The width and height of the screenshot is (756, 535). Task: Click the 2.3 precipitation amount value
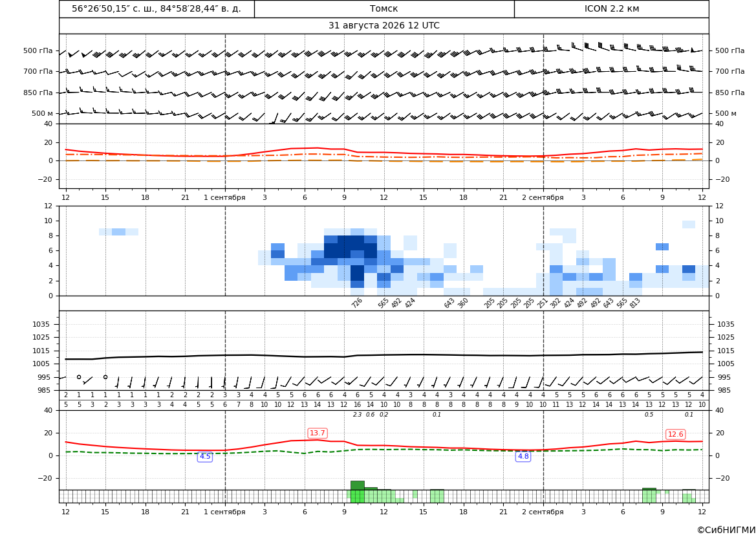[x=357, y=415]
